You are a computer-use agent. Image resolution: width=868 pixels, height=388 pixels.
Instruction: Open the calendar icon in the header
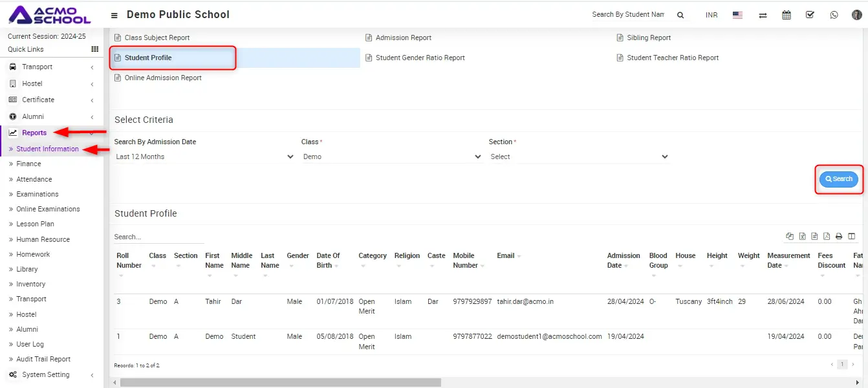787,15
